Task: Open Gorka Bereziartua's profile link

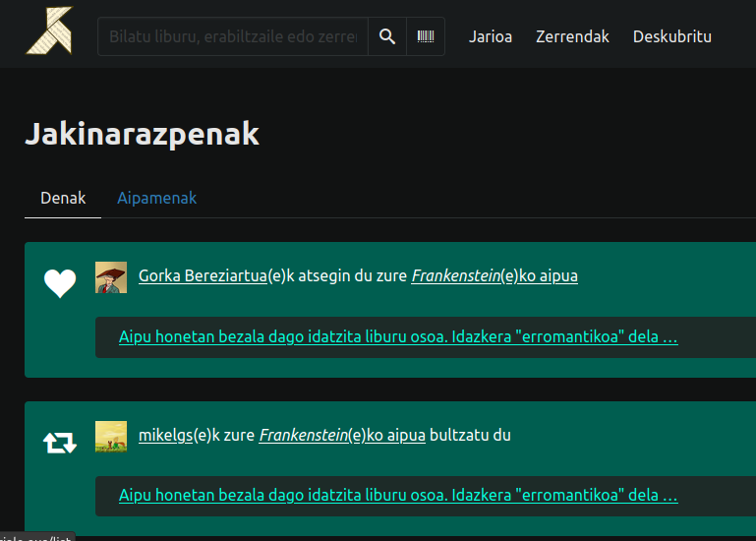Action: [203, 276]
